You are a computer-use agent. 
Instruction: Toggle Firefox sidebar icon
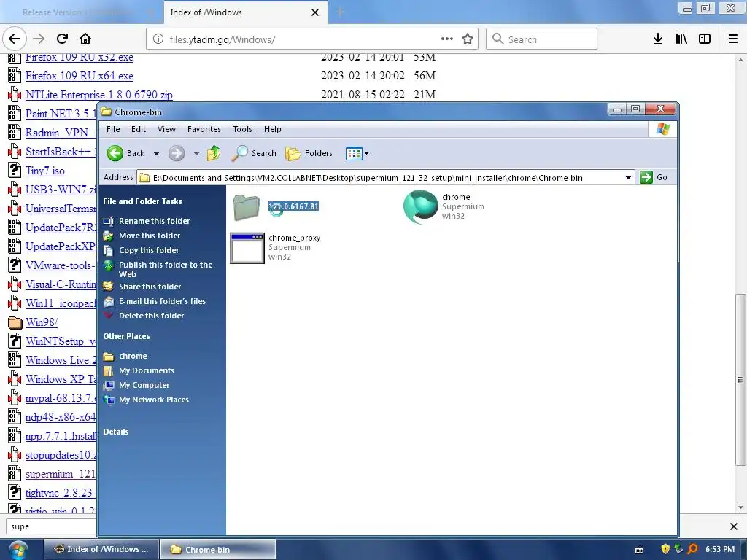(x=705, y=39)
